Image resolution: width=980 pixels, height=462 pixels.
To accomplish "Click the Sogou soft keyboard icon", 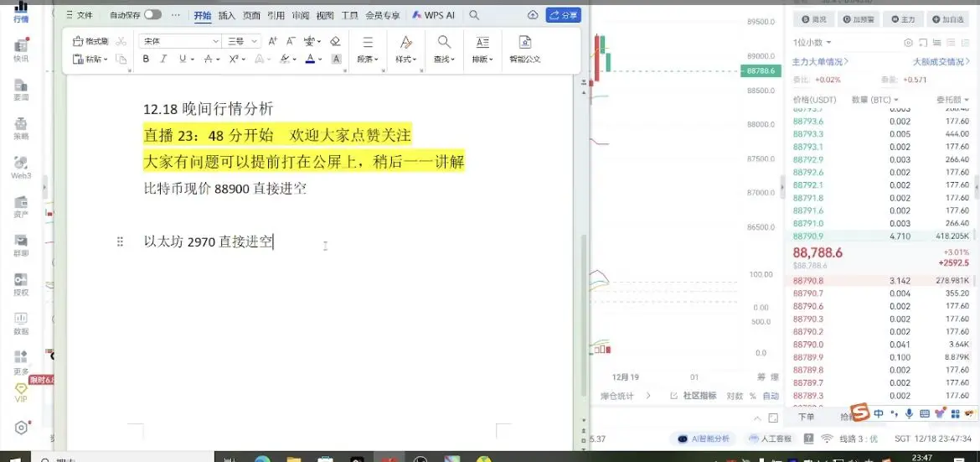I will pos(925,413).
